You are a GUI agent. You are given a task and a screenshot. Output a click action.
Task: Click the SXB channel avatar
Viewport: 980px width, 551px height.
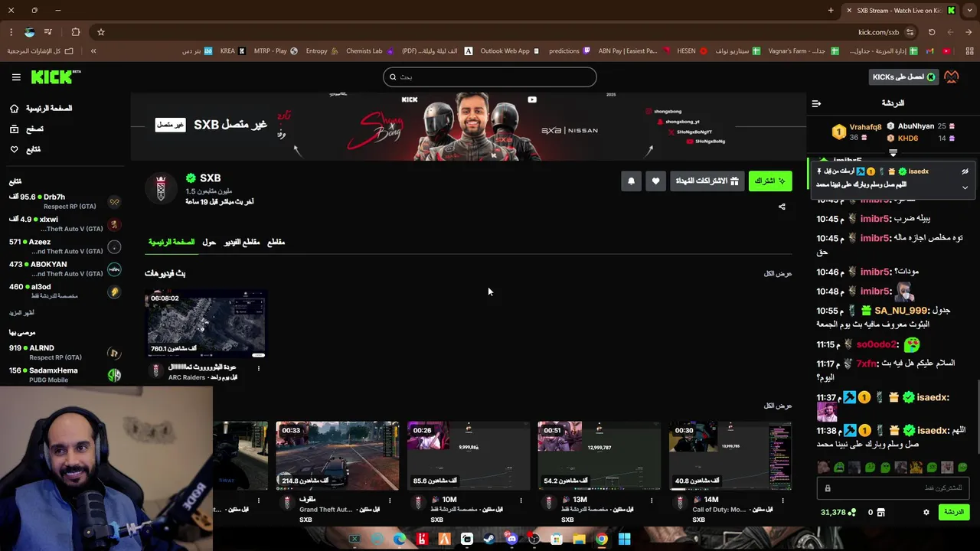coord(161,188)
